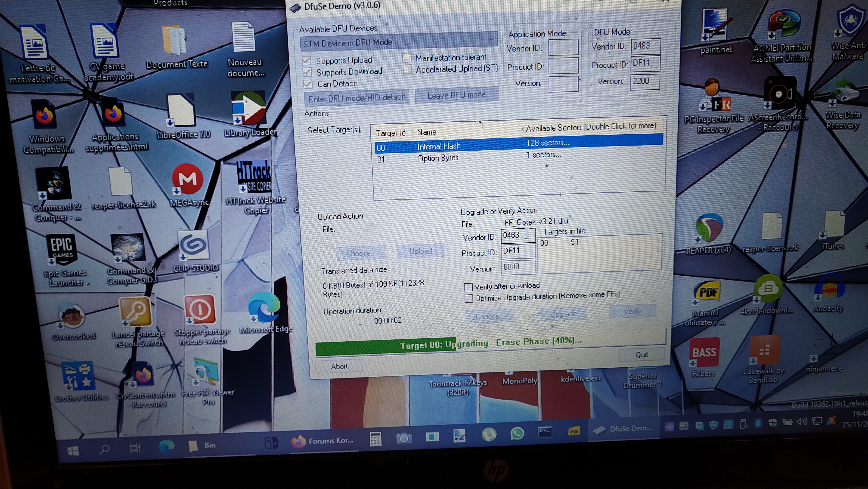This screenshot has height=489, width=868.
Task: Click the Abort button
Action: pyautogui.click(x=339, y=366)
